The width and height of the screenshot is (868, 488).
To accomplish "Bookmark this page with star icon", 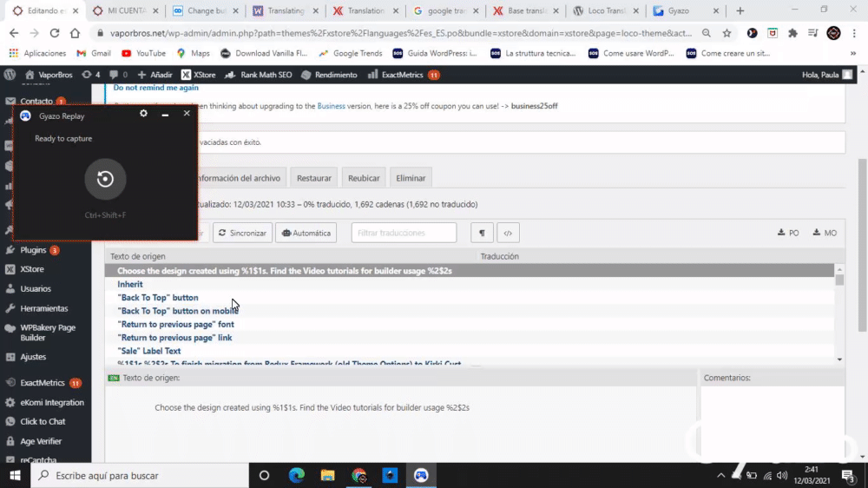I will coord(727,33).
